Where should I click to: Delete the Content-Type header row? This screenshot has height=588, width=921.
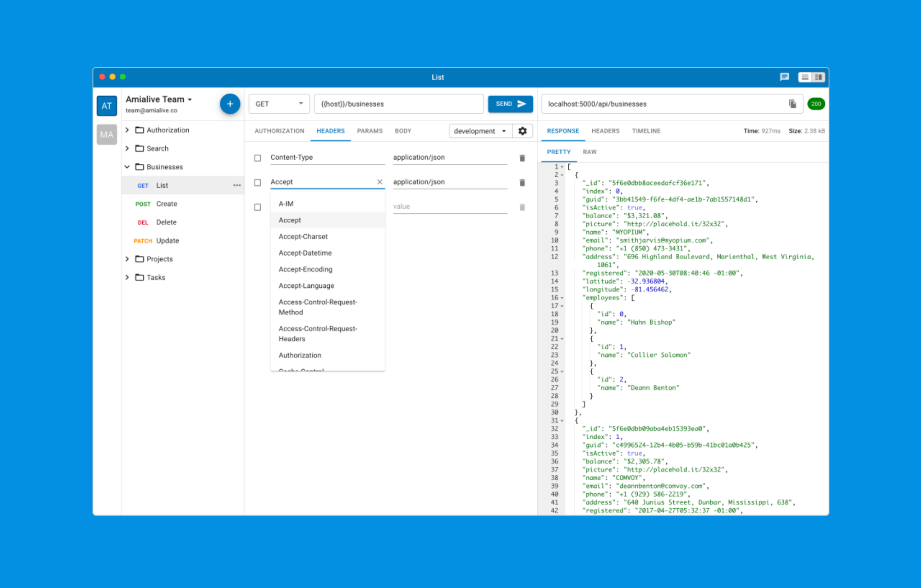(522, 158)
